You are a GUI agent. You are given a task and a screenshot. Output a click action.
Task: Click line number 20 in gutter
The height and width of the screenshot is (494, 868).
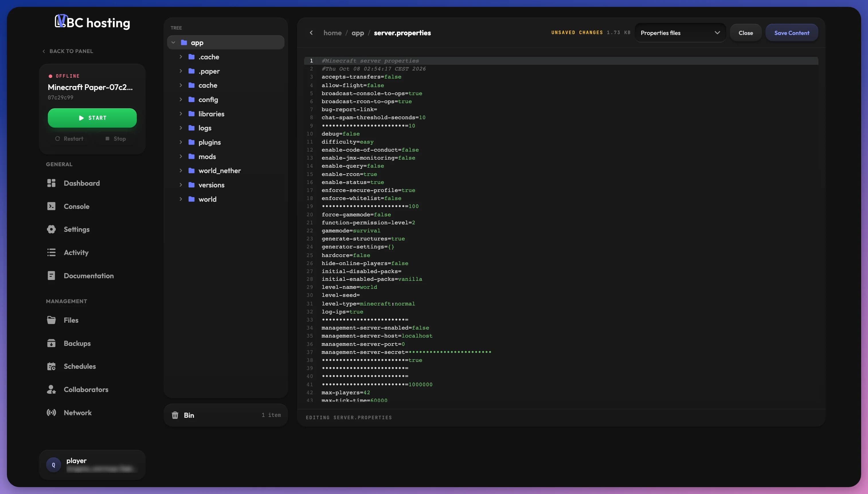(310, 214)
